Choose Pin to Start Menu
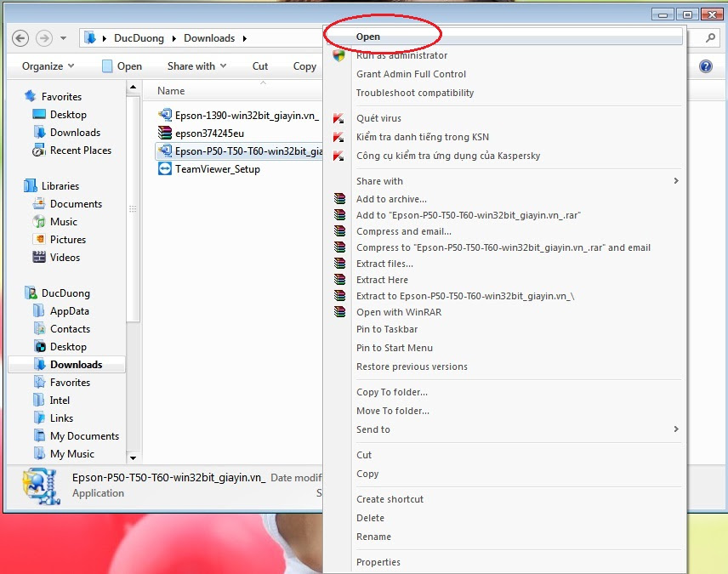 [394, 348]
